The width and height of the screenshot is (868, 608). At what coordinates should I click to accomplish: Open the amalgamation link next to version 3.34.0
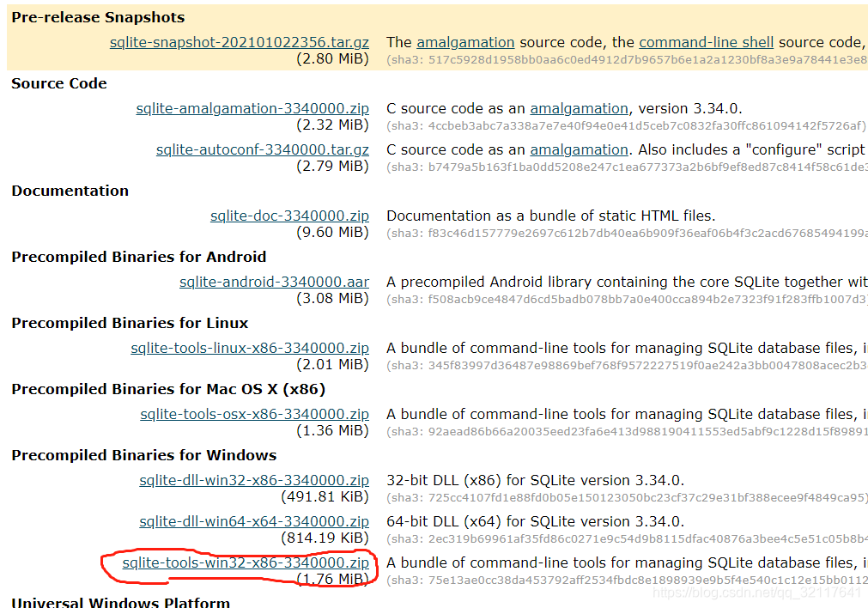click(579, 108)
